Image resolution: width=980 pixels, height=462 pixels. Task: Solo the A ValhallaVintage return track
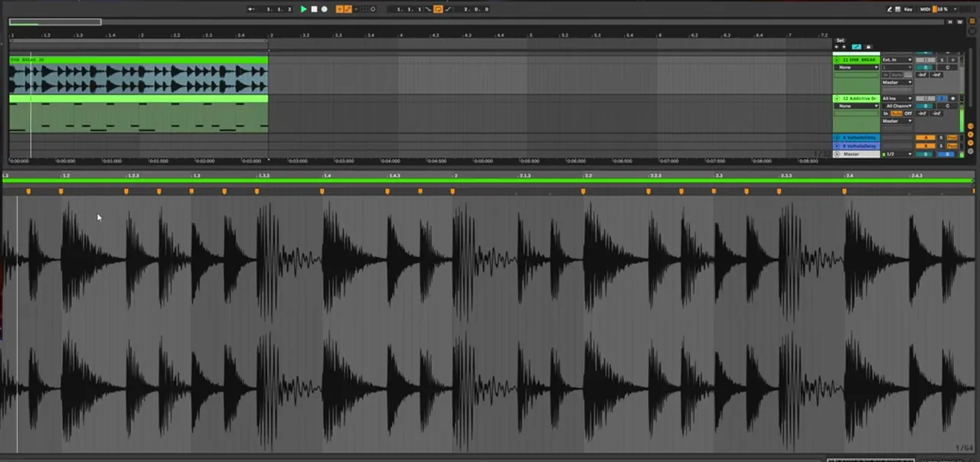(942, 138)
